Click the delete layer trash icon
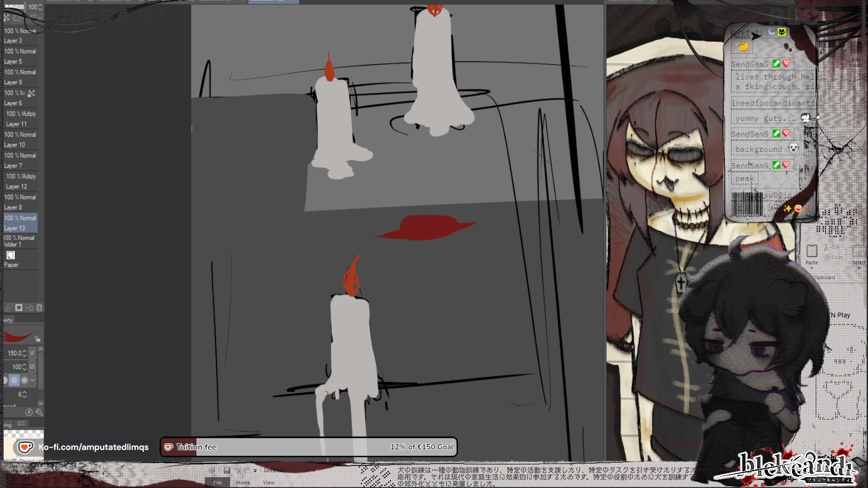The width and height of the screenshot is (868, 488). click(x=39, y=308)
